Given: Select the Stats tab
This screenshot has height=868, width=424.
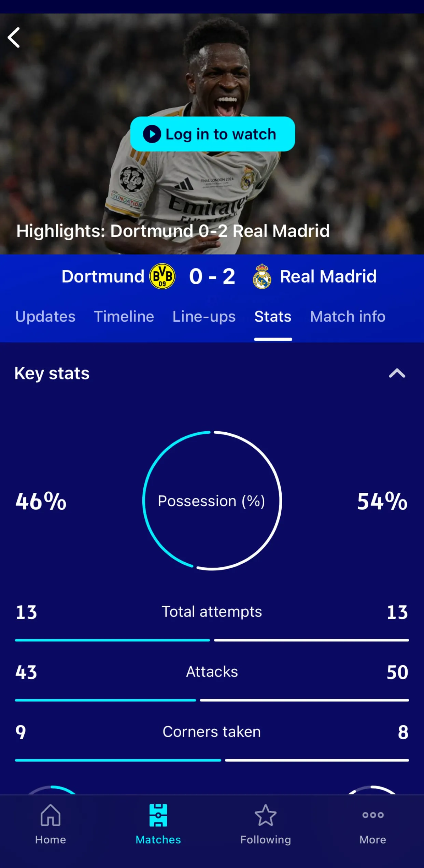Looking at the screenshot, I should click(x=273, y=317).
